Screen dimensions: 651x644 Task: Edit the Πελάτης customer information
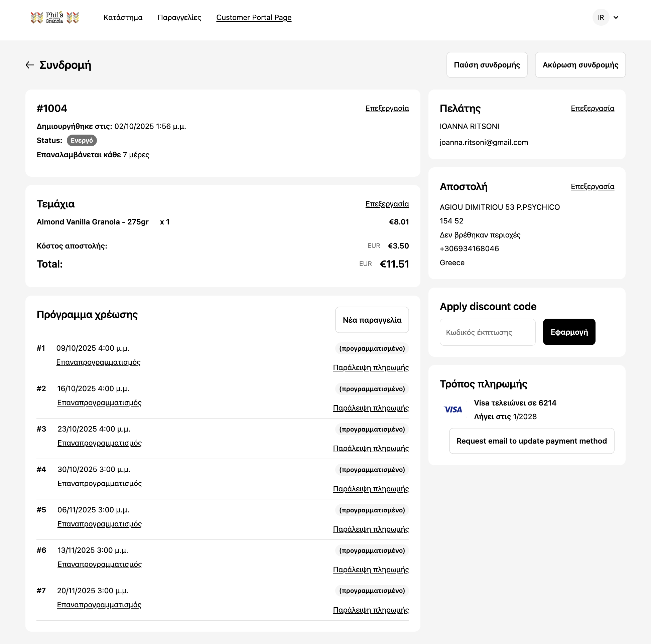[592, 109]
